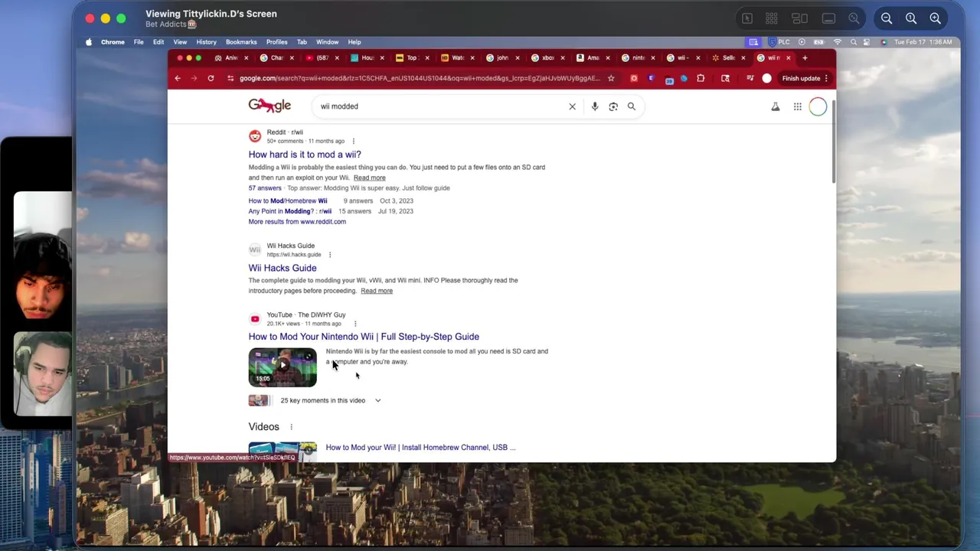The width and height of the screenshot is (980, 551).
Task: Close the john tab
Action: 518,57
